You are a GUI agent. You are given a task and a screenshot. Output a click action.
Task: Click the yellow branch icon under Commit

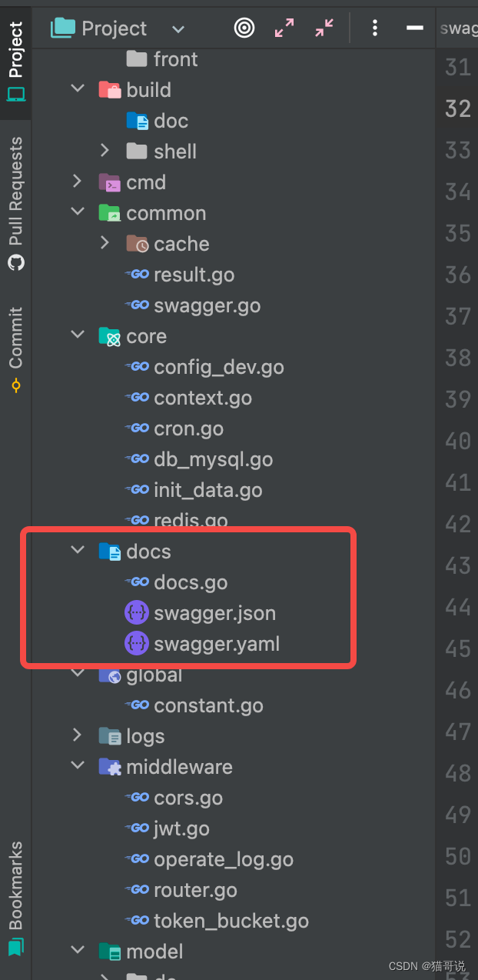point(15,385)
